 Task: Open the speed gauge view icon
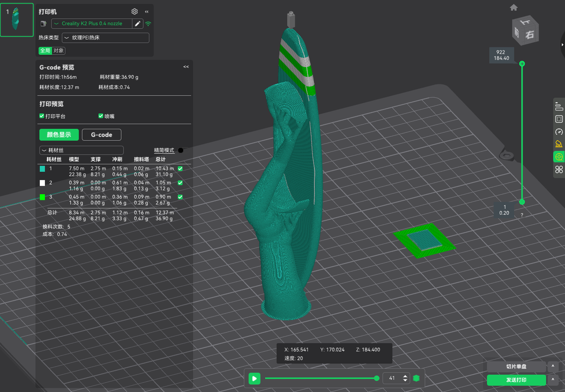(559, 132)
